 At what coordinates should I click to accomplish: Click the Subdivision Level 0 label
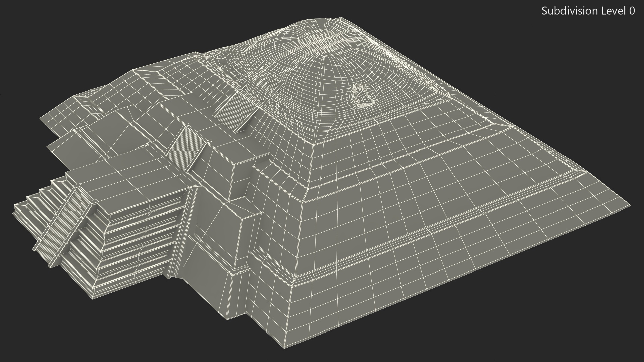588,11
